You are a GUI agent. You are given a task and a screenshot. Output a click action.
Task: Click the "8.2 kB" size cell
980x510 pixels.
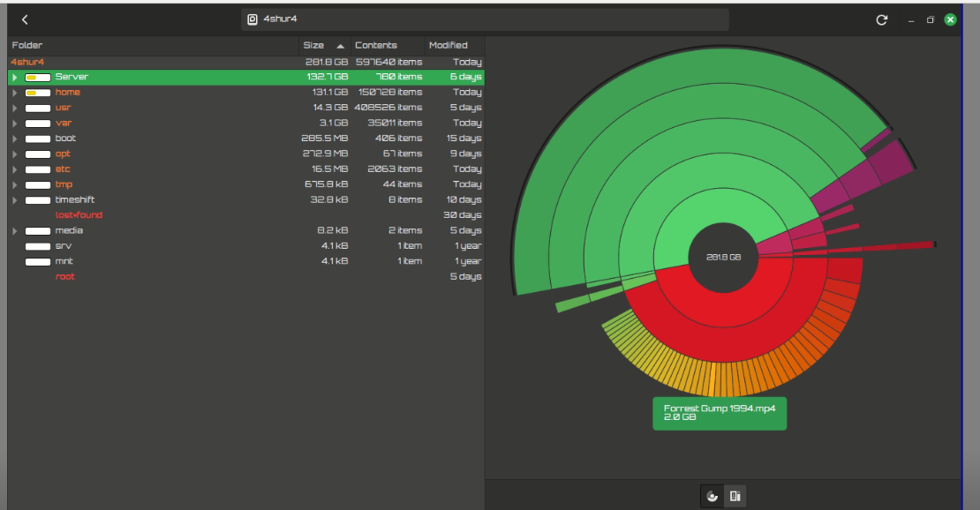tap(333, 230)
